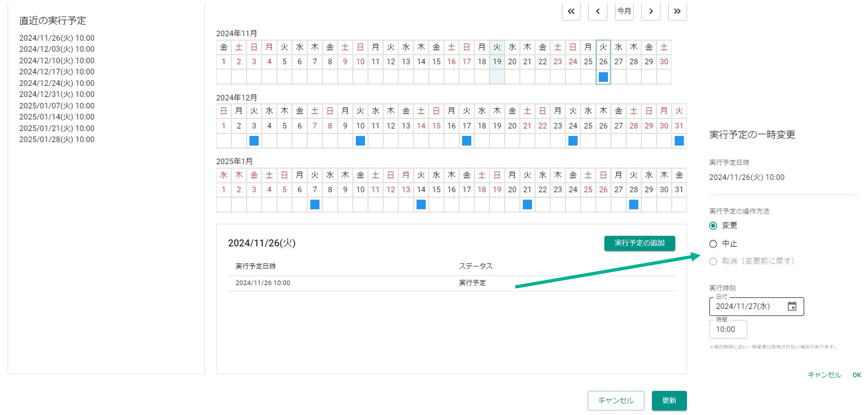Go to previous month with single-left arrow
Screen dimensions: 868x415
click(597, 11)
